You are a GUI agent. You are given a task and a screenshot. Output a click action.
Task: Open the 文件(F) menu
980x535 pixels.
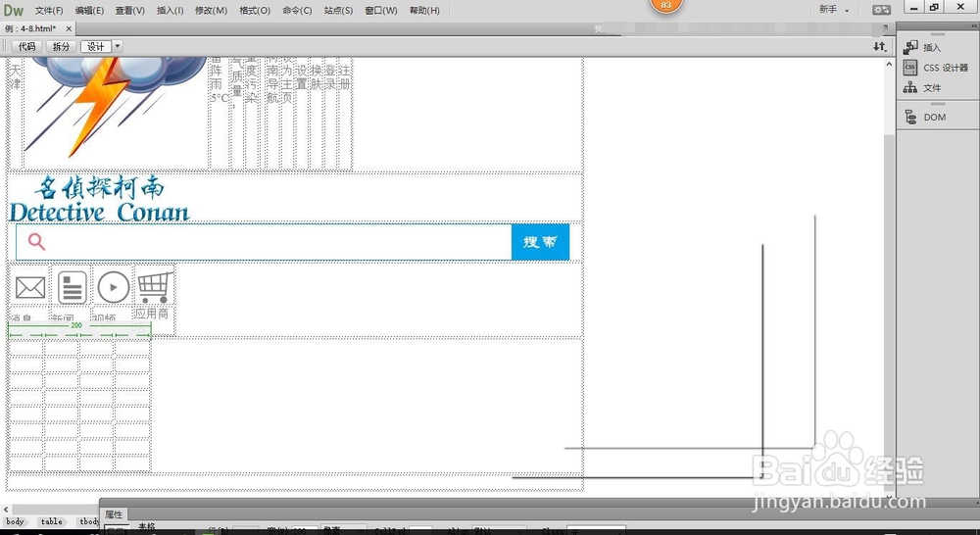point(49,10)
